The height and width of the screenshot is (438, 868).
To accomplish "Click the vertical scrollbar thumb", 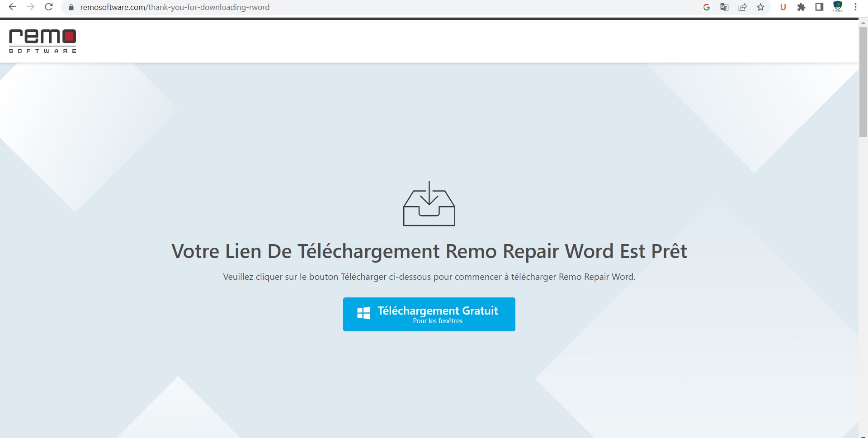I will point(863,81).
